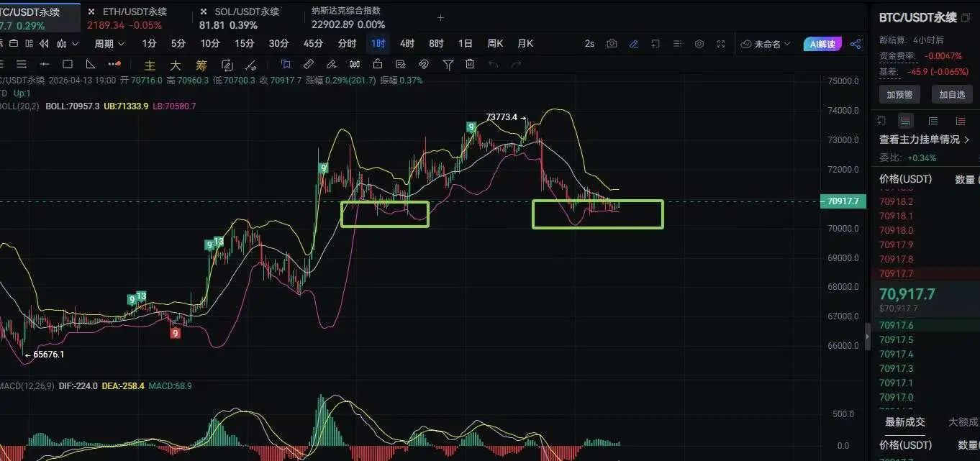Select the ruler measurement tool
The image size is (980, 461).
tap(308, 64)
